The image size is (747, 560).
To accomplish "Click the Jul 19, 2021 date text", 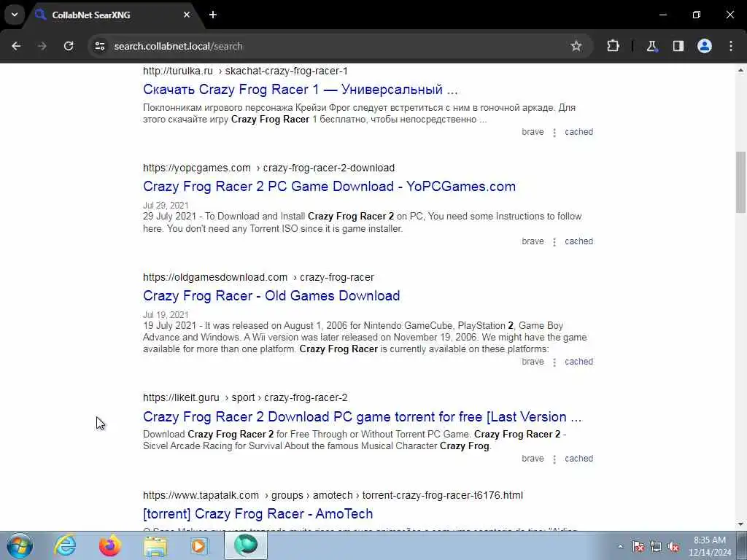I will click(x=166, y=315).
